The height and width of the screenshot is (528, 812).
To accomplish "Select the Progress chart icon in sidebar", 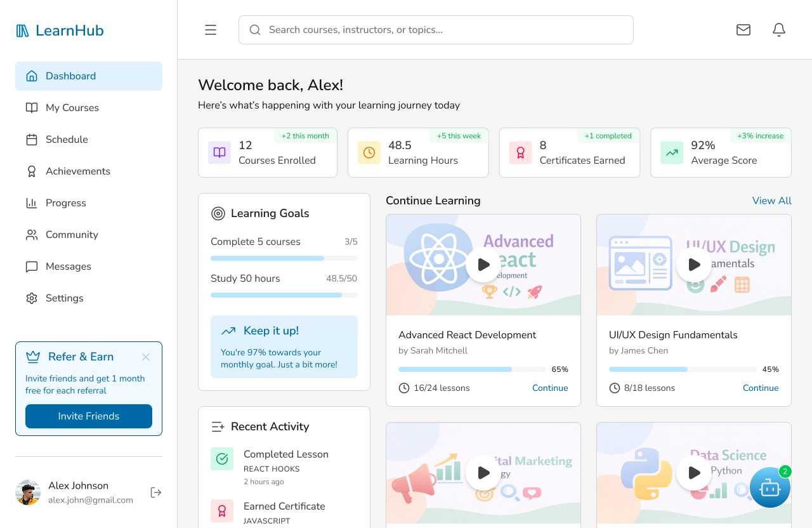I will 31,202.
